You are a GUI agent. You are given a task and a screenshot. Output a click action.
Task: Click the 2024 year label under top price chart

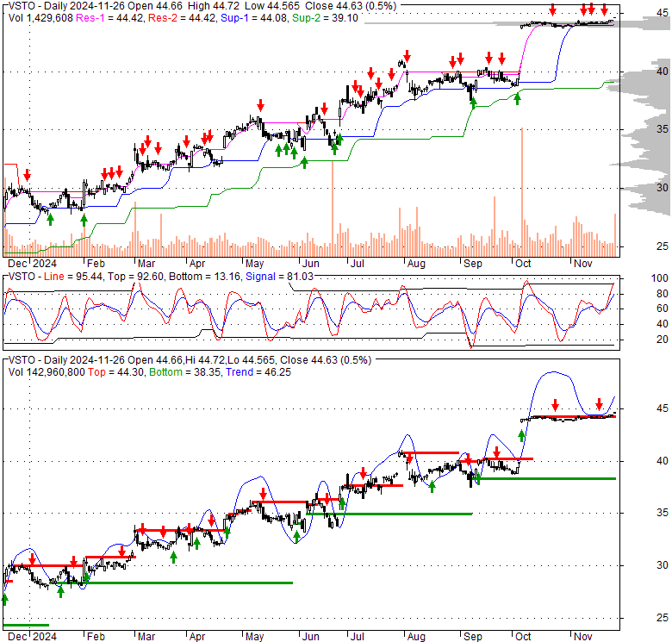pos(45,263)
